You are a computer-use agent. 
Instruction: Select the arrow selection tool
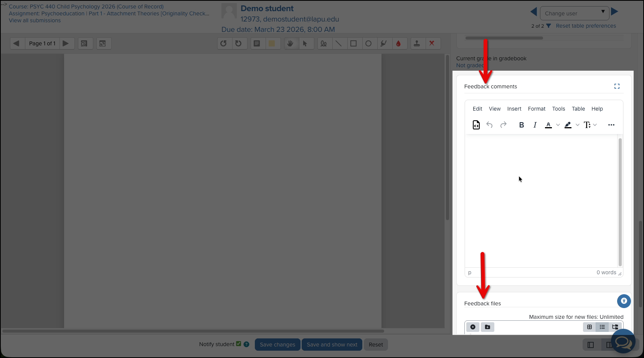tap(305, 43)
